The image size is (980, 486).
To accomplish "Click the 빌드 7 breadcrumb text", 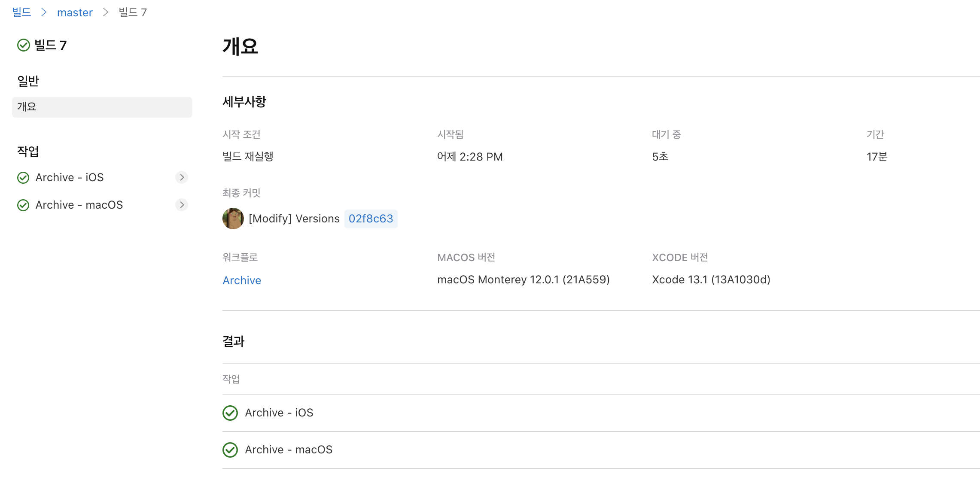I will point(133,12).
